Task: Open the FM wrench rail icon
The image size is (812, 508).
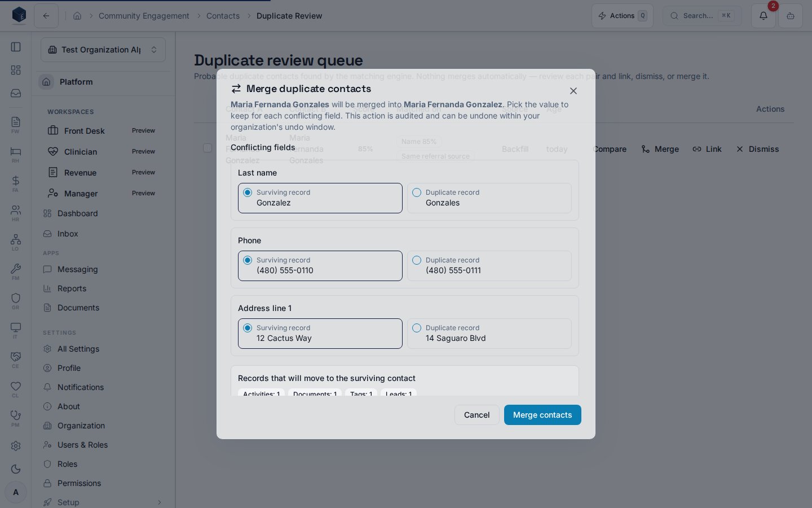Action: tap(16, 271)
